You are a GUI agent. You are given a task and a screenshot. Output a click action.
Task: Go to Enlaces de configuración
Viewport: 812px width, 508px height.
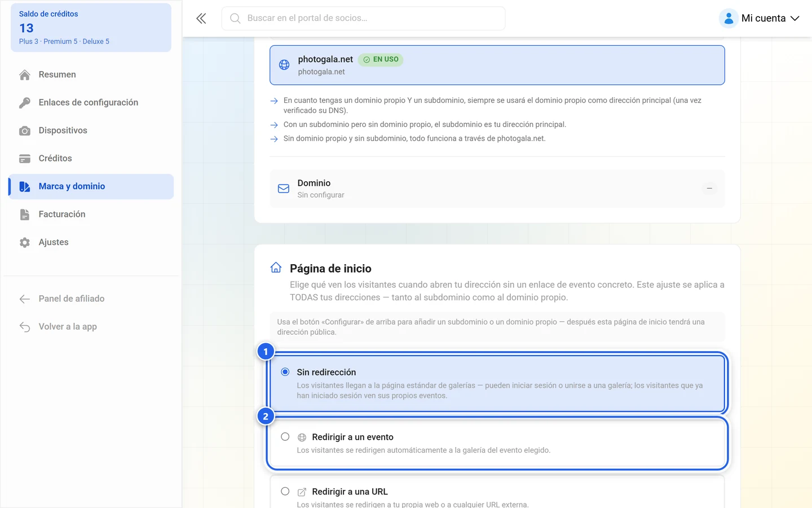click(91, 102)
